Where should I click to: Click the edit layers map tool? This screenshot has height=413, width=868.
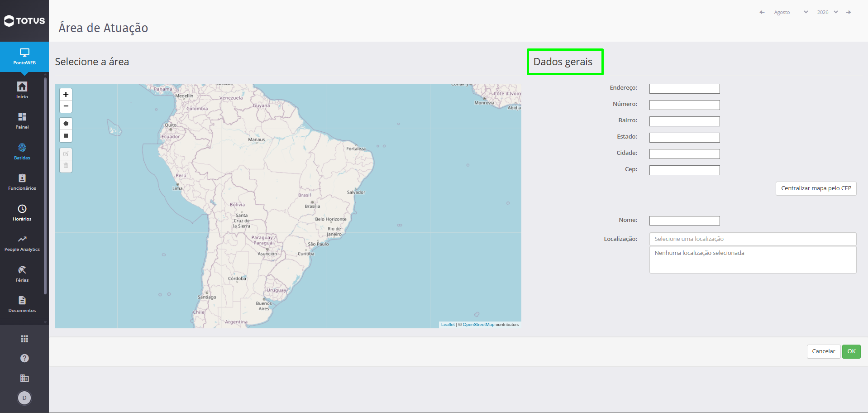point(66,154)
